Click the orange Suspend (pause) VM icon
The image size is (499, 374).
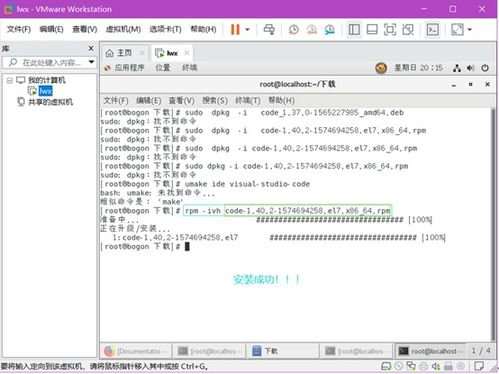click(x=235, y=29)
